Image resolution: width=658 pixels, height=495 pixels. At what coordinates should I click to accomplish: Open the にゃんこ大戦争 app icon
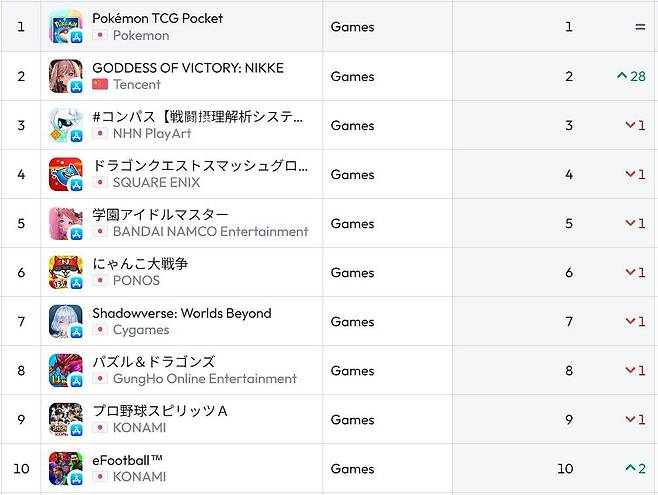coord(65,272)
